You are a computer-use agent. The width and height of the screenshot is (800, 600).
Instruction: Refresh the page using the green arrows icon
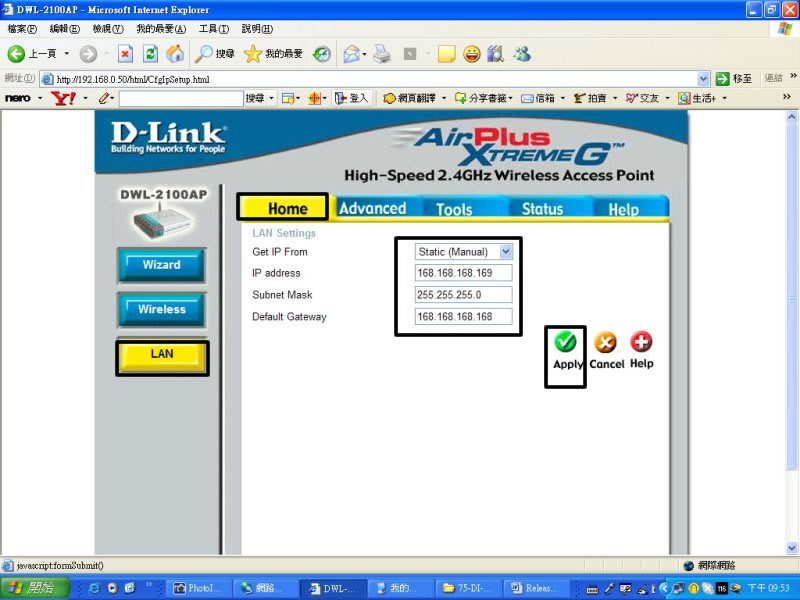(150, 54)
